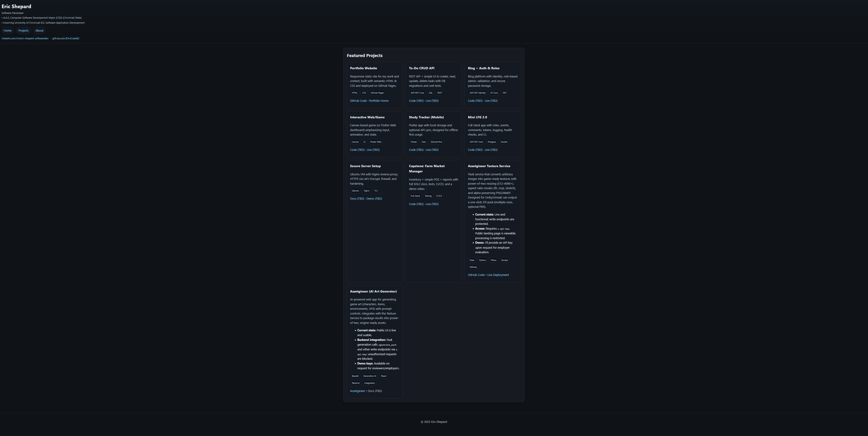868x436 pixels.
Task: Click the SQLite/Hive tag
Action: point(436,142)
